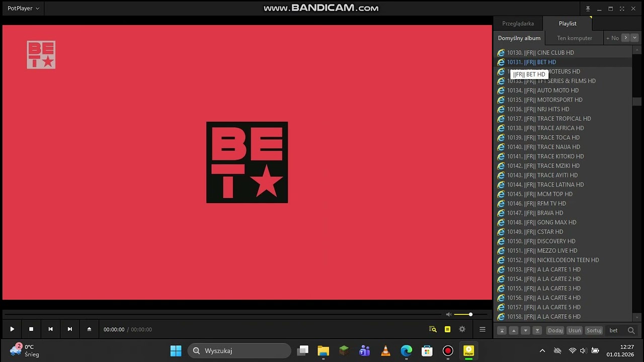Click the playlist scrollbar up arrow
644x362 pixels.
pos(636,50)
